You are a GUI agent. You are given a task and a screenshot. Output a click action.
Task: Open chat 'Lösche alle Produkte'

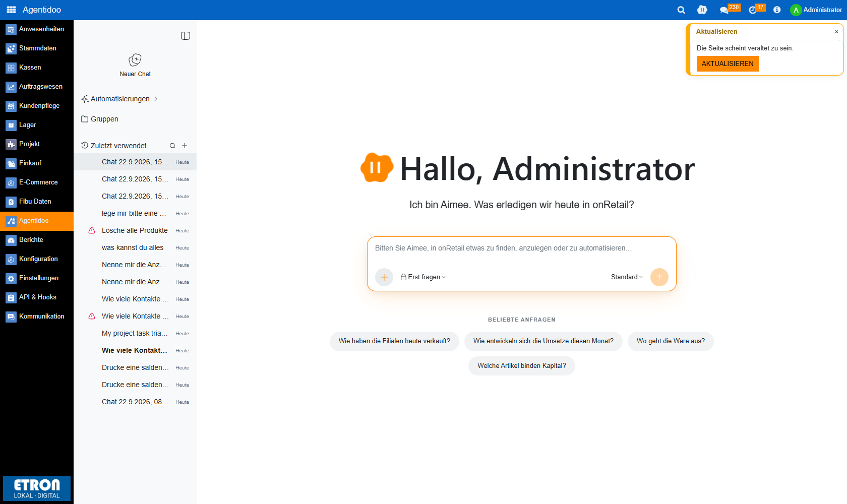point(135,231)
